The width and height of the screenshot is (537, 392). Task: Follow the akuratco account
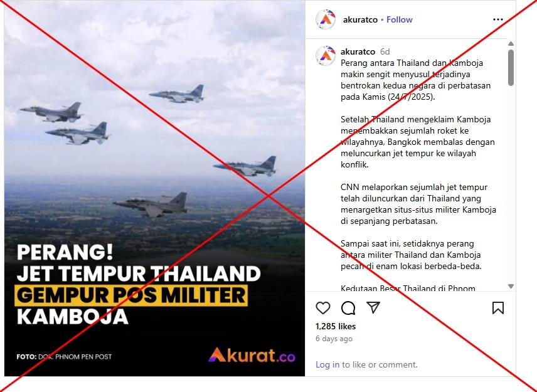point(400,19)
